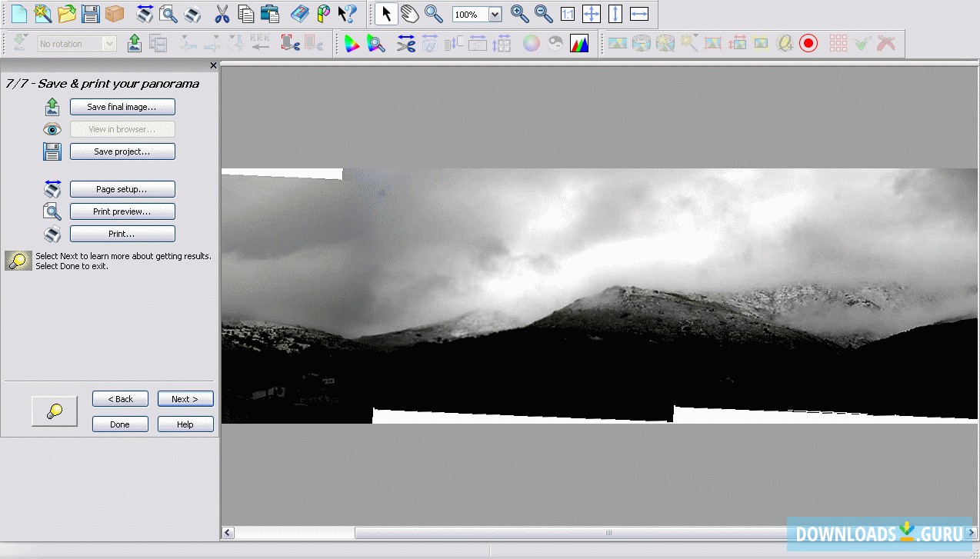980x559 pixels.
Task: Cut using the scissors toolbar icon
Action: pos(221,13)
